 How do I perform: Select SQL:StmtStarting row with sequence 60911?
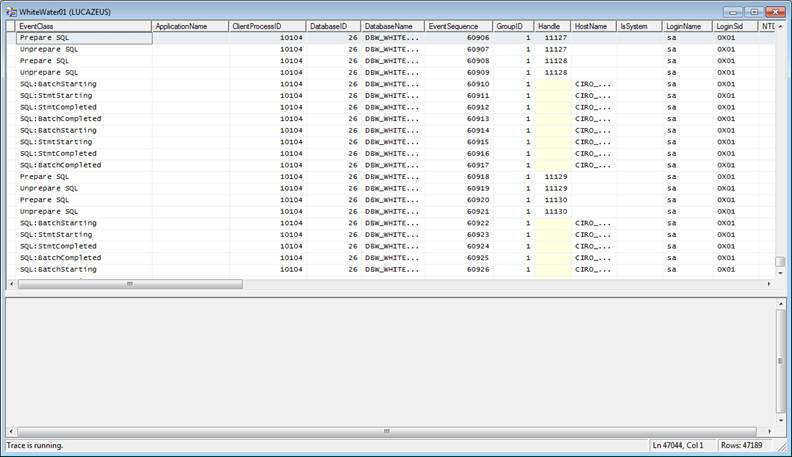390,96
